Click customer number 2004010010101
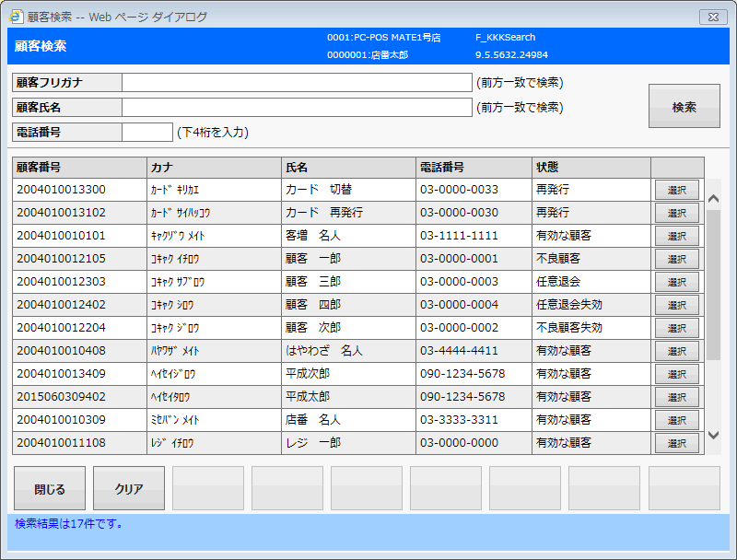 coord(61,236)
